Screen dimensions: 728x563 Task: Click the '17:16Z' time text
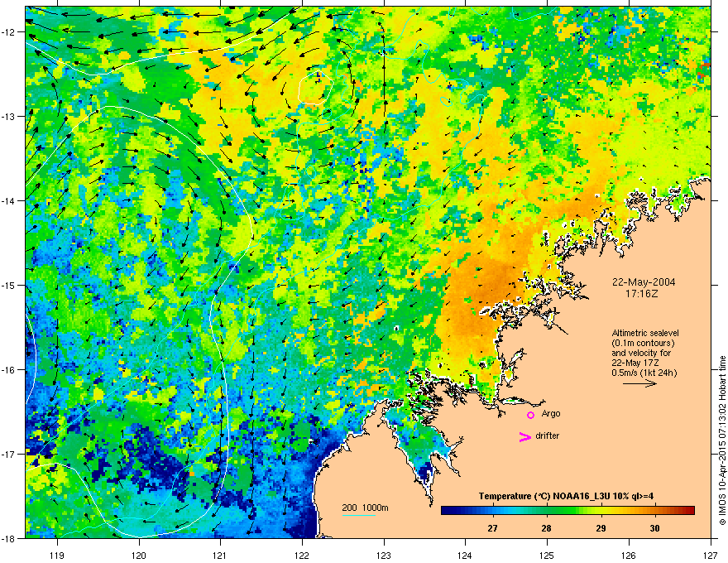(642, 294)
